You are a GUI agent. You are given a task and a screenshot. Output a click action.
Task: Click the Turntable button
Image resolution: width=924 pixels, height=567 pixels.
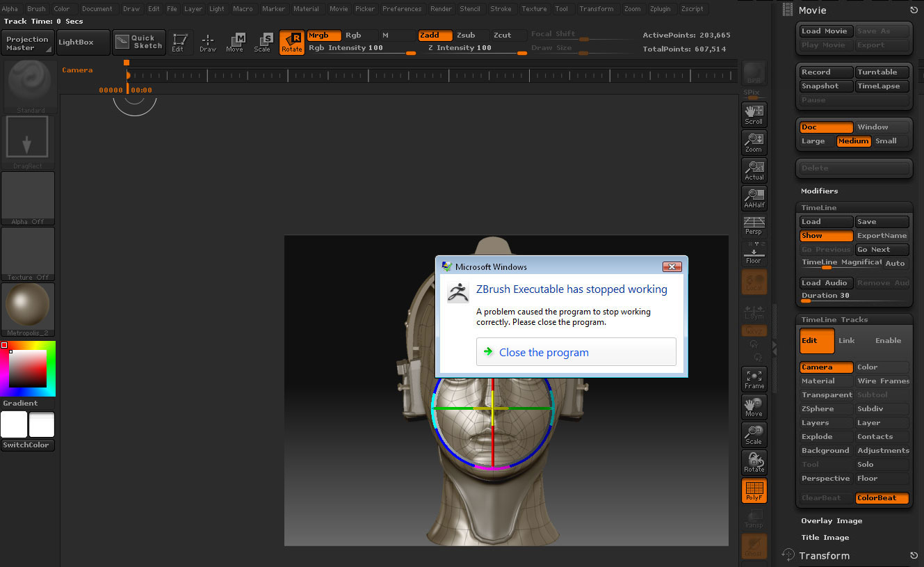pos(882,72)
